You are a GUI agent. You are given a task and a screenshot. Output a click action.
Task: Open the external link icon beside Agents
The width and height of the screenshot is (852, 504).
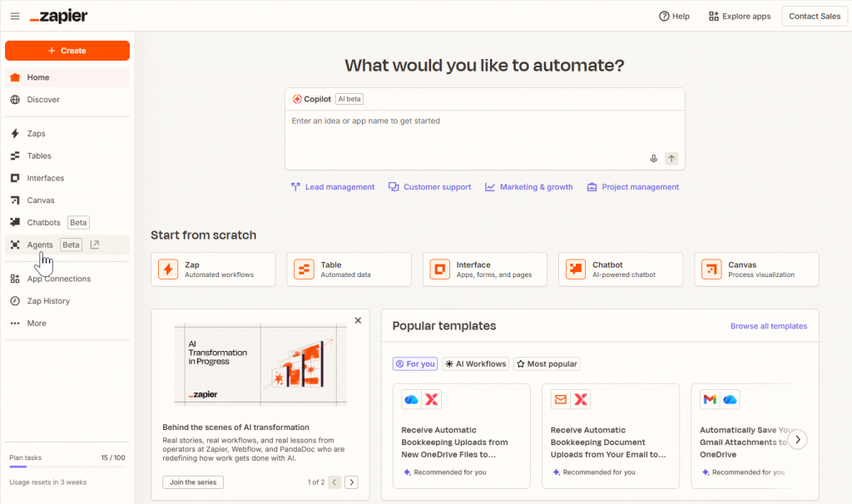point(95,245)
